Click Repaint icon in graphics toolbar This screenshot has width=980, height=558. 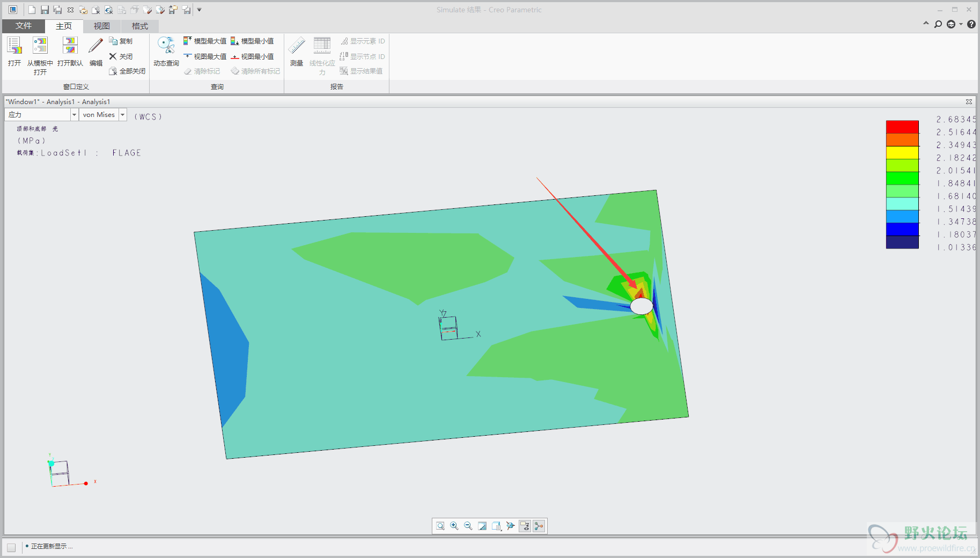pos(482,526)
